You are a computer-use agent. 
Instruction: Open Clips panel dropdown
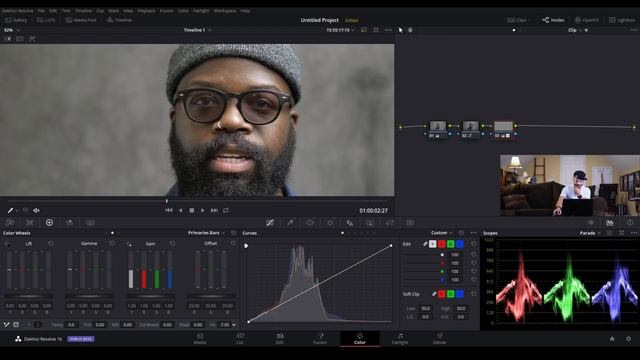(518, 20)
